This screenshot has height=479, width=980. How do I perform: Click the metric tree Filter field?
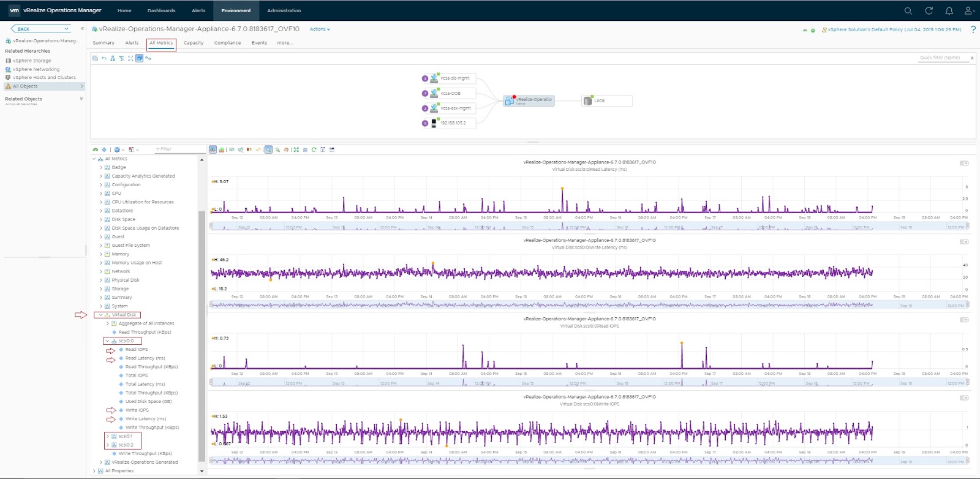coord(180,149)
